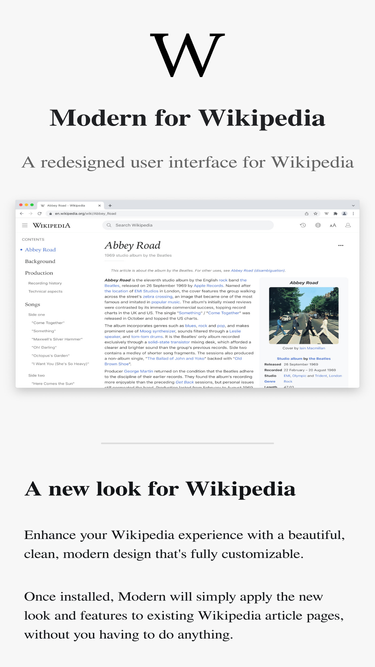This screenshot has width=375, height=667.
Task: Open the text size aA icon
Action: click(x=333, y=225)
